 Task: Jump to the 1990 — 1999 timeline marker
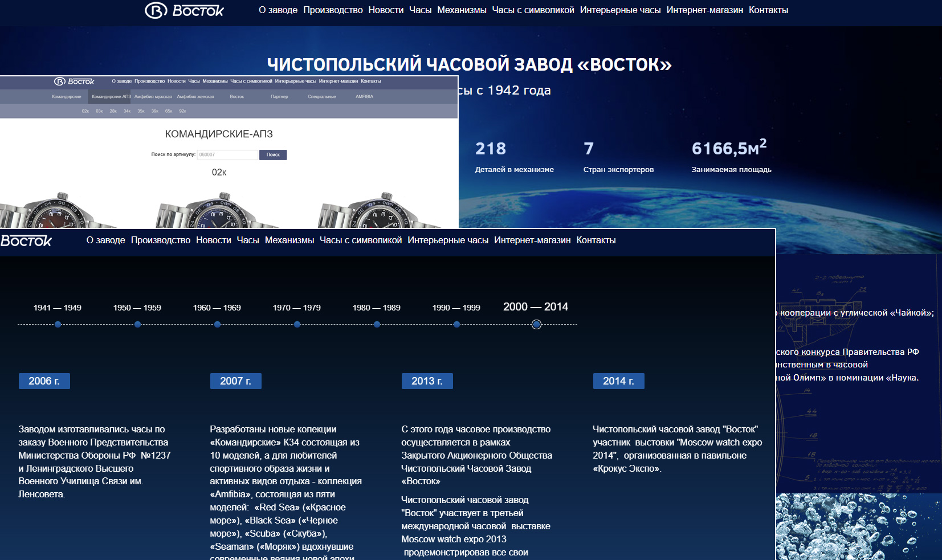[x=456, y=324]
